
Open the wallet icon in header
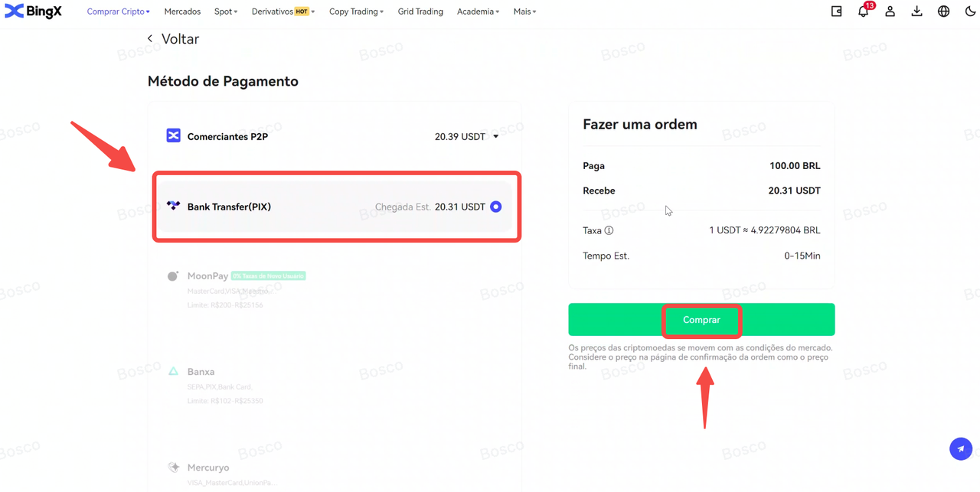click(837, 11)
